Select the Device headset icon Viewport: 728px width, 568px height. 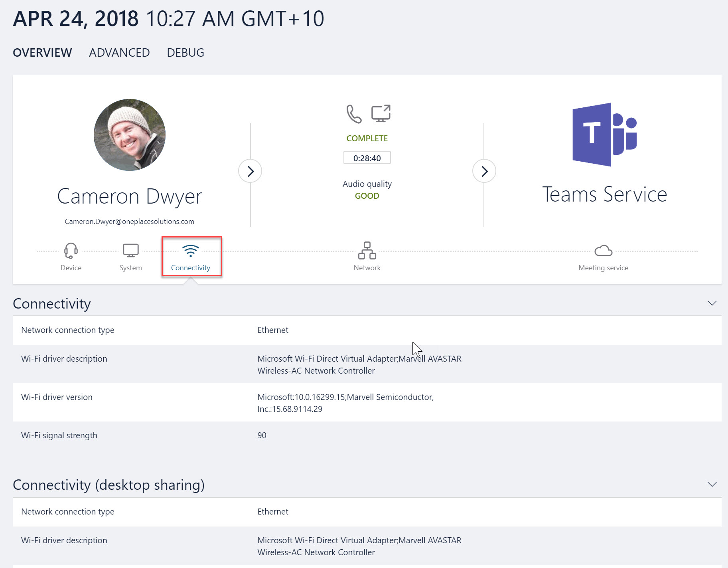coord(71,251)
